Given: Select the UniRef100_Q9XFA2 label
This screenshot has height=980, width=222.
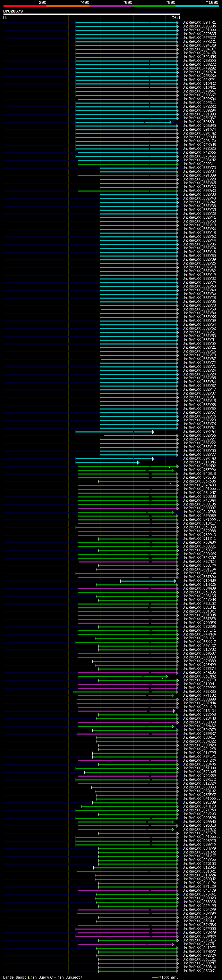Looking at the screenshot, I should click(199, 133).
